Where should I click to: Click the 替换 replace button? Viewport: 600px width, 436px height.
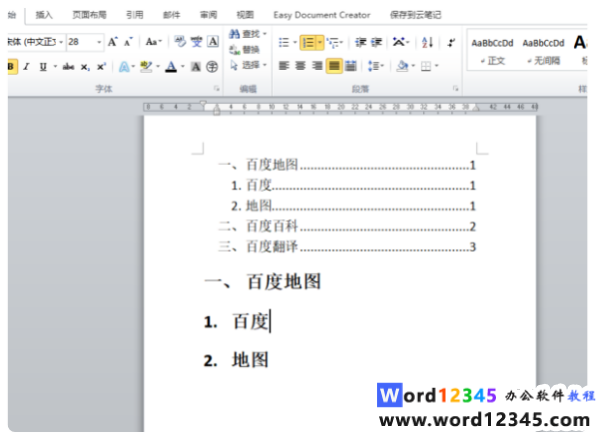pos(245,50)
